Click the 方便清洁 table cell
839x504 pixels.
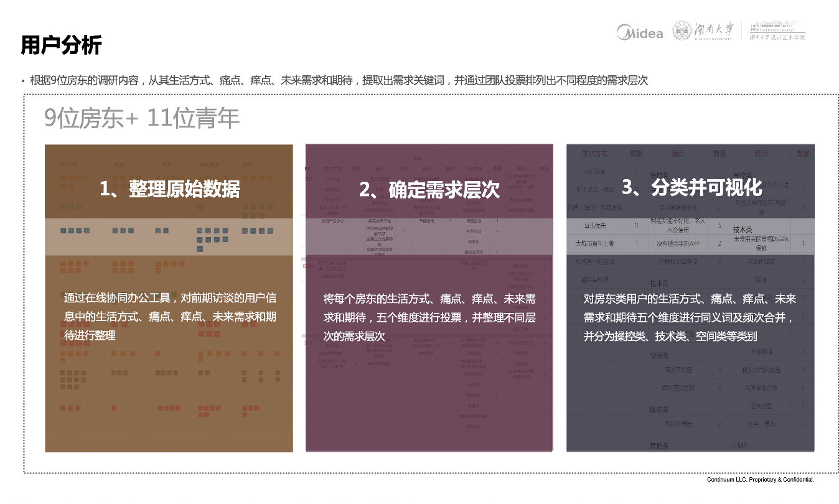click(x=761, y=352)
